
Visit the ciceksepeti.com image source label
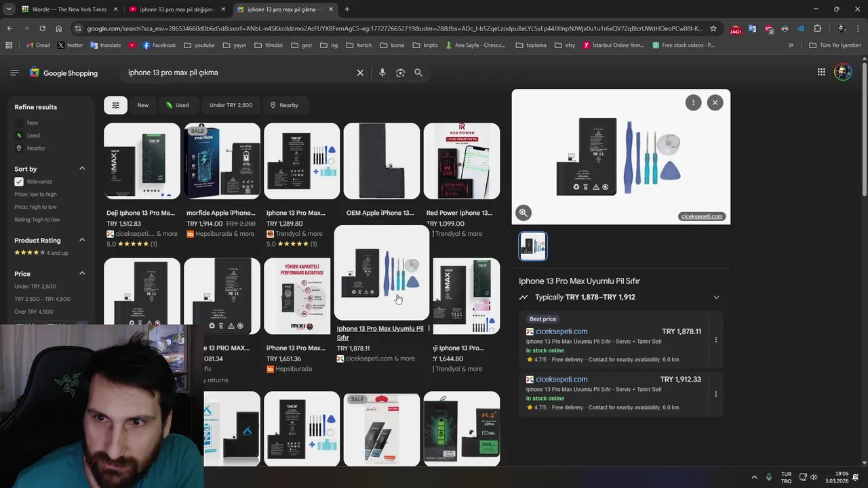702,216
